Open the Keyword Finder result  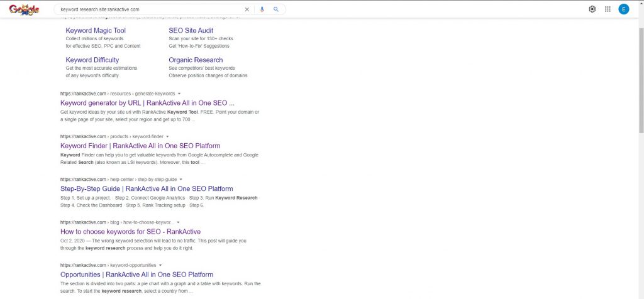(140, 146)
